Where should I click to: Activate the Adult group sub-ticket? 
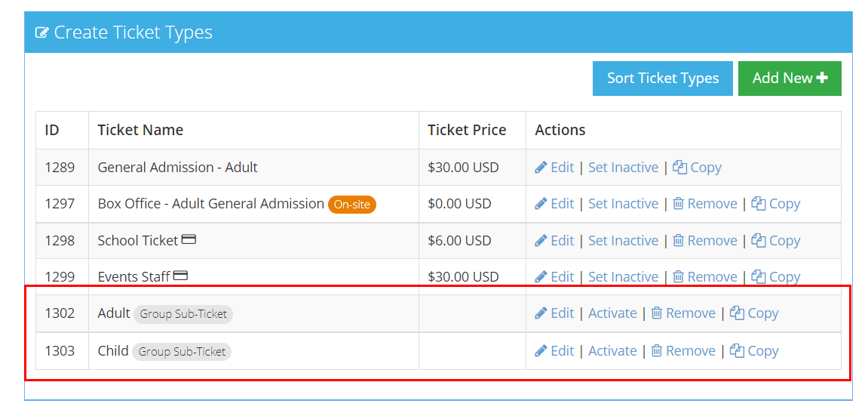612,313
